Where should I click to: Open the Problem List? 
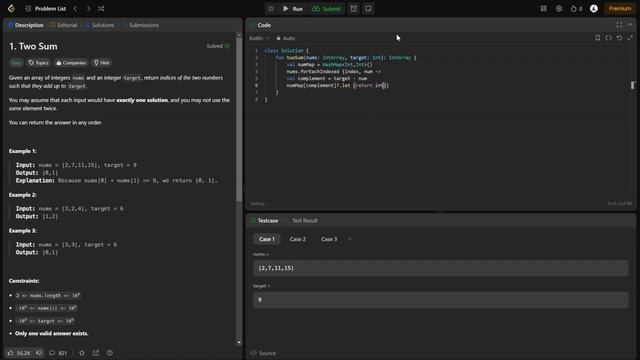point(45,9)
